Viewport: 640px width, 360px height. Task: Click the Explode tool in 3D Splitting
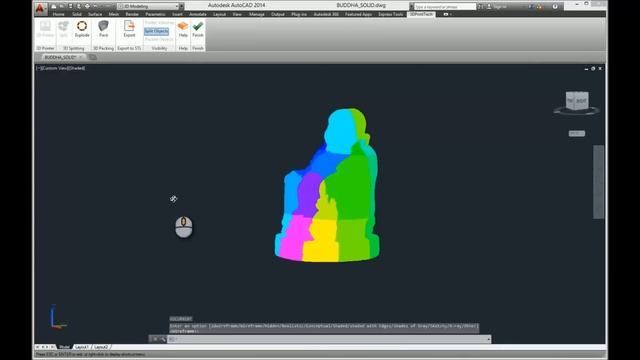pyautogui.click(x=82, y=29)
